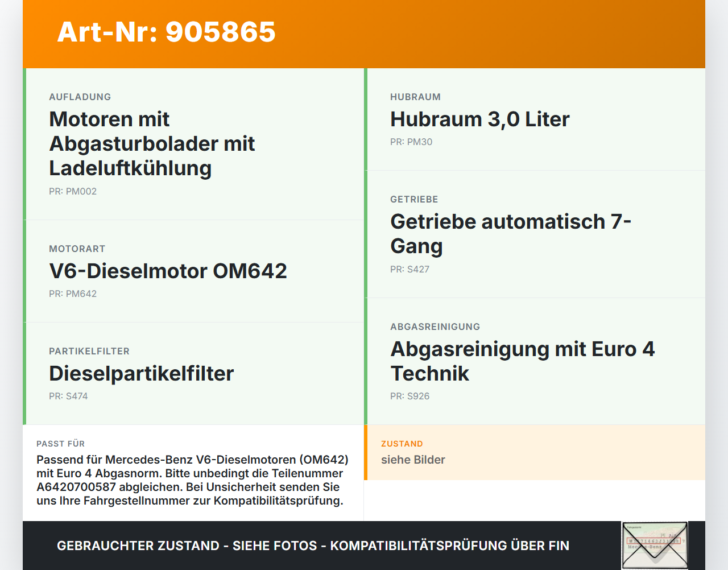Click the PR: S427 code
The image size is (728, 570).
point(409,269)
